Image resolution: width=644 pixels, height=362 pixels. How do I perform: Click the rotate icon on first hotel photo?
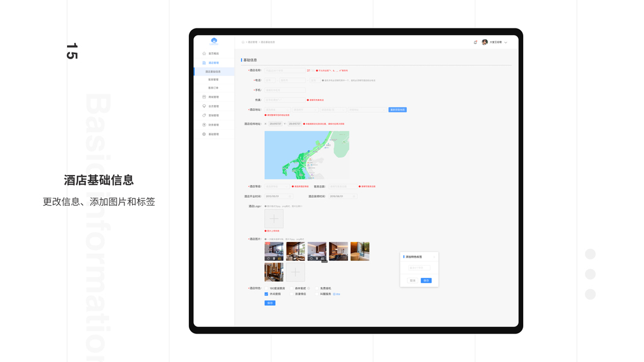tap(268, 258)
